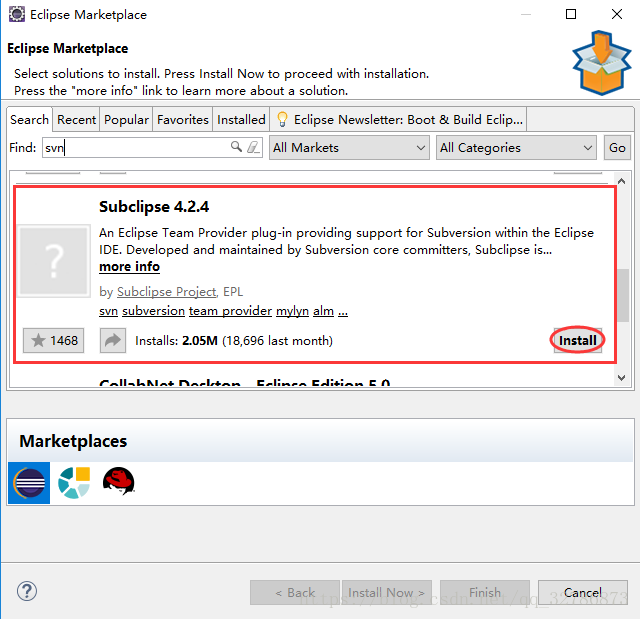Viewport: 640px width, 619px height.
Task: Open the more info link
Action: (x=129, y=266)
